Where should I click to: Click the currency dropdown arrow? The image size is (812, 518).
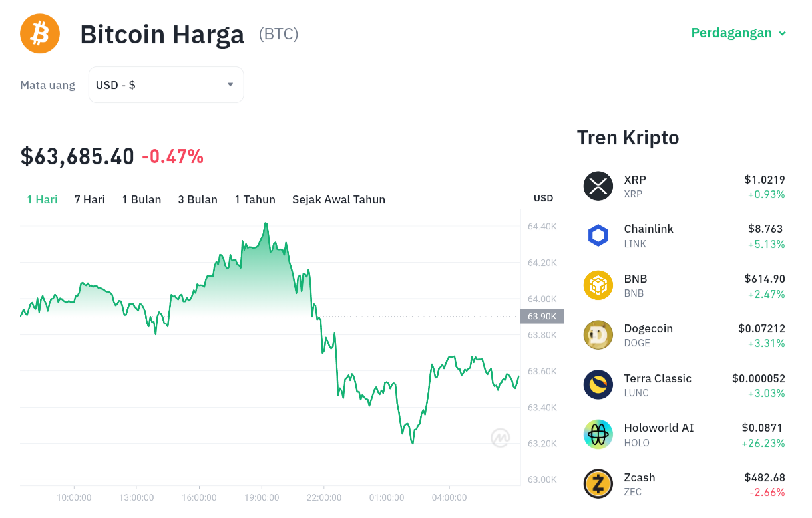coord(230,85)
